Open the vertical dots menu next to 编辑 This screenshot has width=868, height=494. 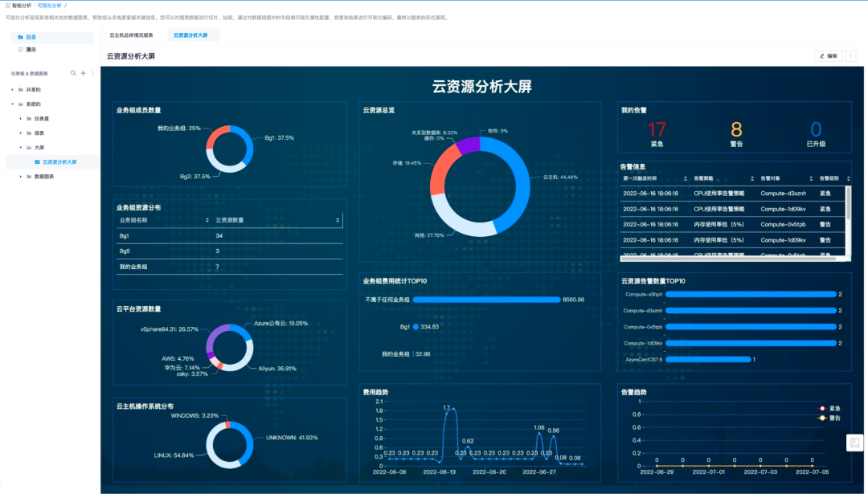coord(851,56)
